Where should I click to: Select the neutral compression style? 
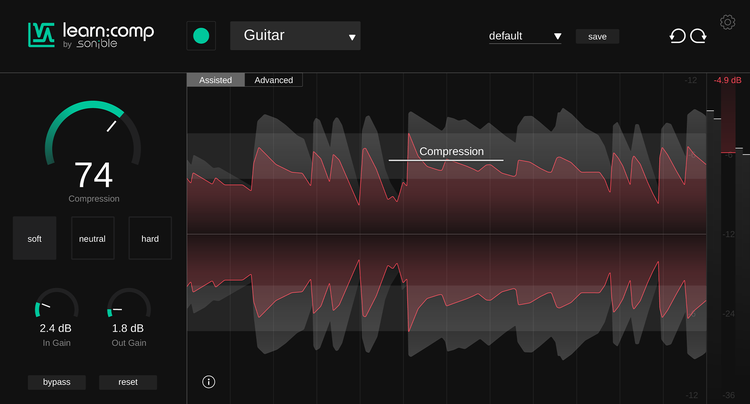click(x=93, y=239)
